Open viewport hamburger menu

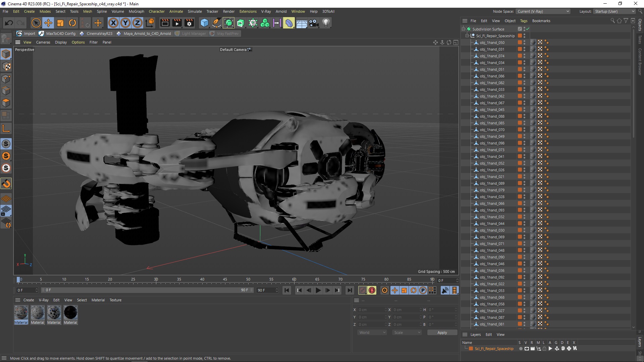click(18, 42)
